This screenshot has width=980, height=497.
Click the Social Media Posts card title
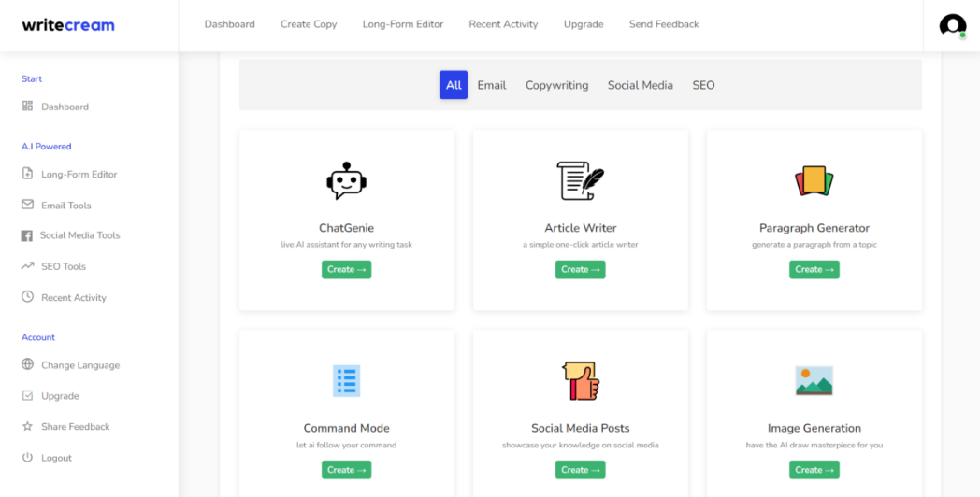[x=581, y=428]
